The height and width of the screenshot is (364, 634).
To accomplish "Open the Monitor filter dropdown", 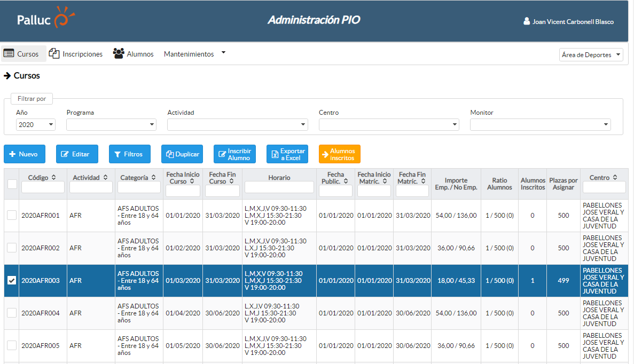I will [540, 124].
